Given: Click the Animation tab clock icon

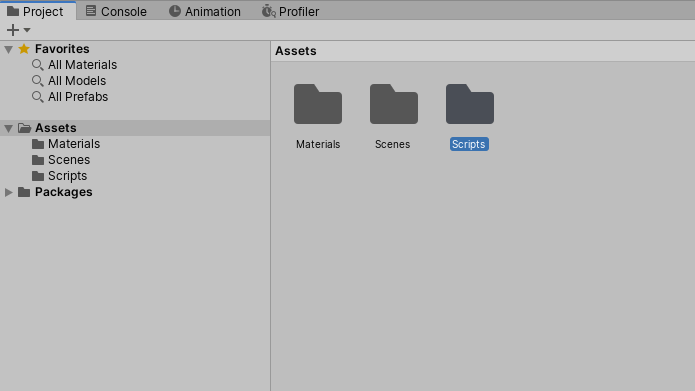Looking at the screenshot, I should point(175,11).
